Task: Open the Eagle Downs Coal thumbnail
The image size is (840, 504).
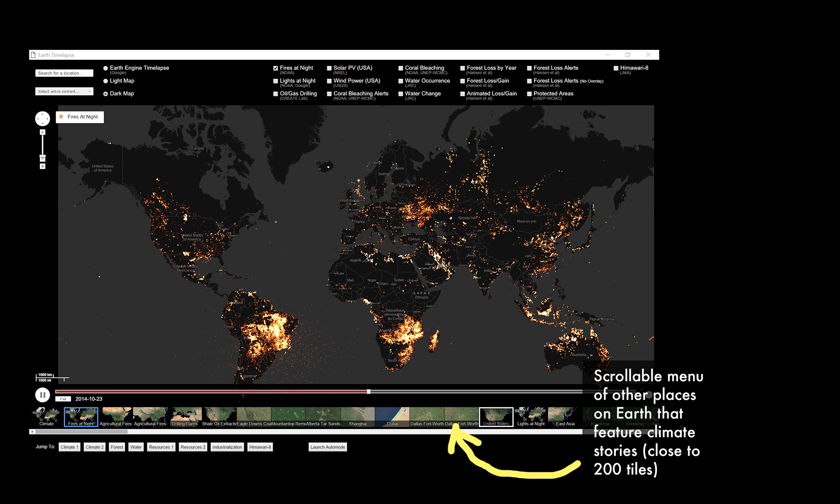Action: tap(254, 417)
